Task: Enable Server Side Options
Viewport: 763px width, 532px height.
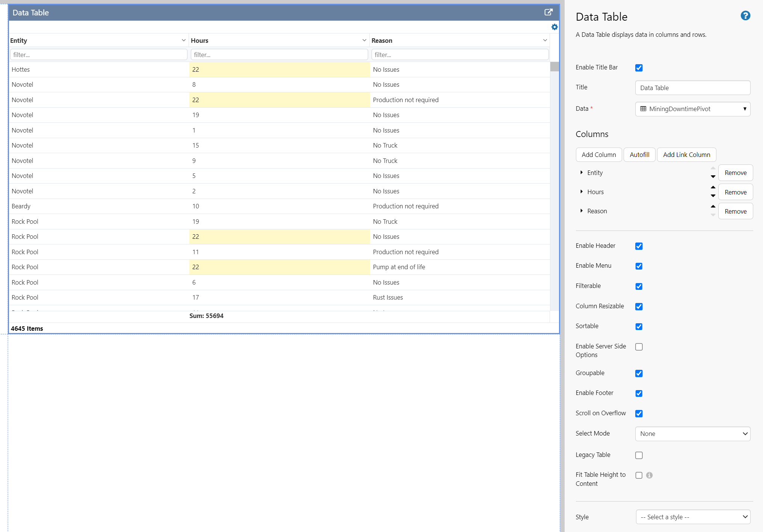Action: pos(639,347)
